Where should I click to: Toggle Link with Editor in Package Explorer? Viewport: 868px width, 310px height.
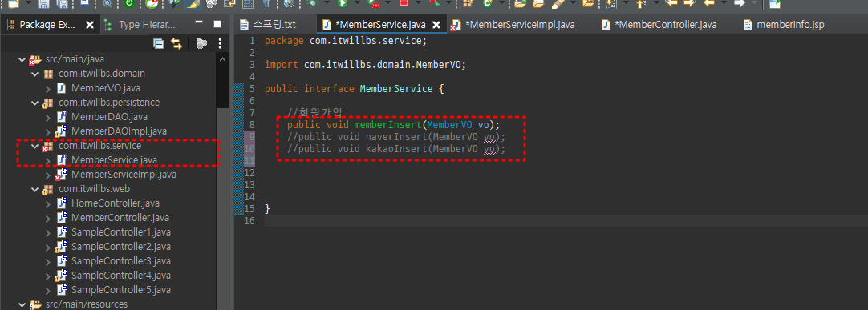click(x=176, y=43)
